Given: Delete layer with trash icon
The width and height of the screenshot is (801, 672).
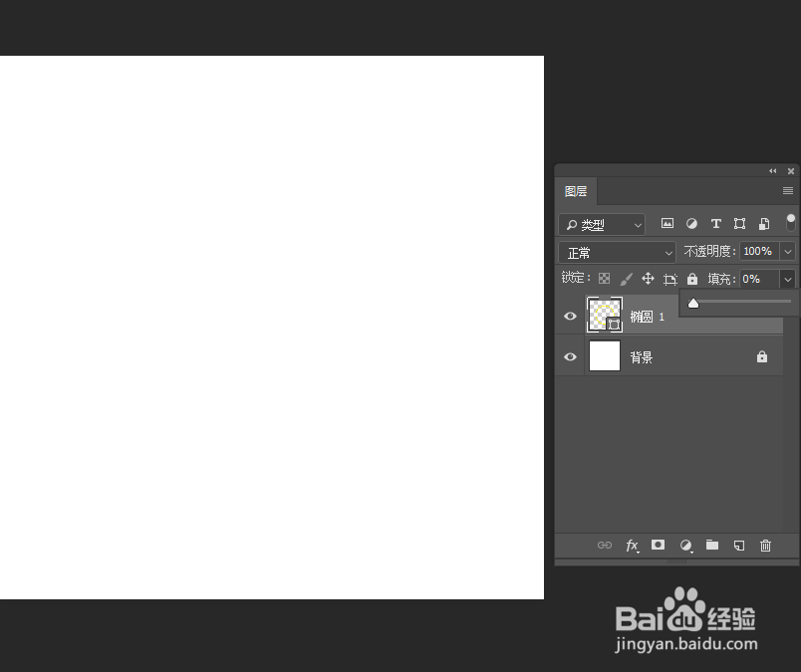Looking at the screenshot, I should click(765, 546).
